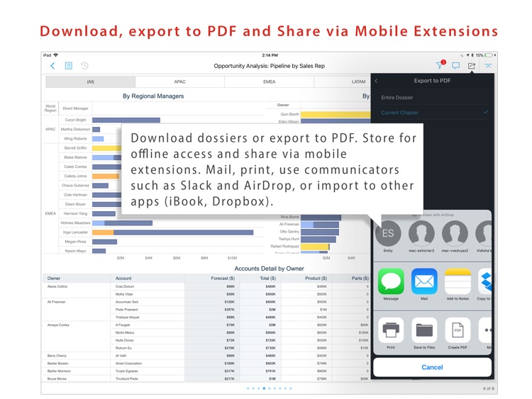Click the By Regional Managers chart title
The image size is (532, 399).
pyautogui.click(x=153, y=96)
